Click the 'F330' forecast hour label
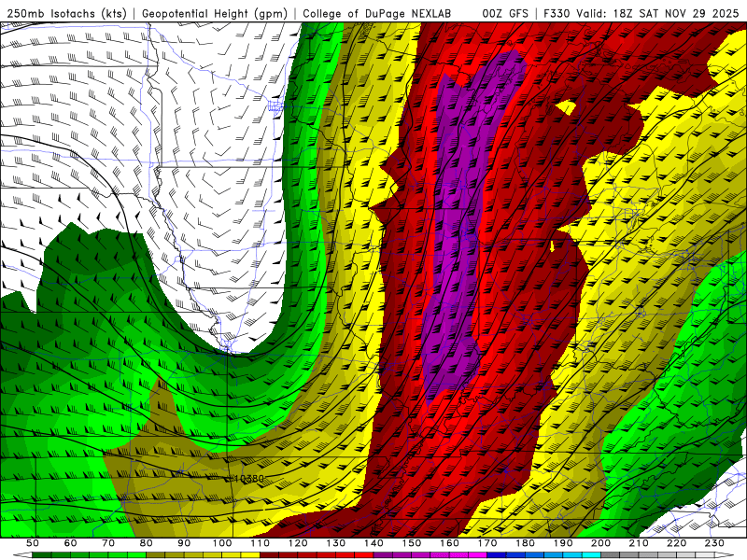This screenshot has height=560, width=747. coord(557,13)
